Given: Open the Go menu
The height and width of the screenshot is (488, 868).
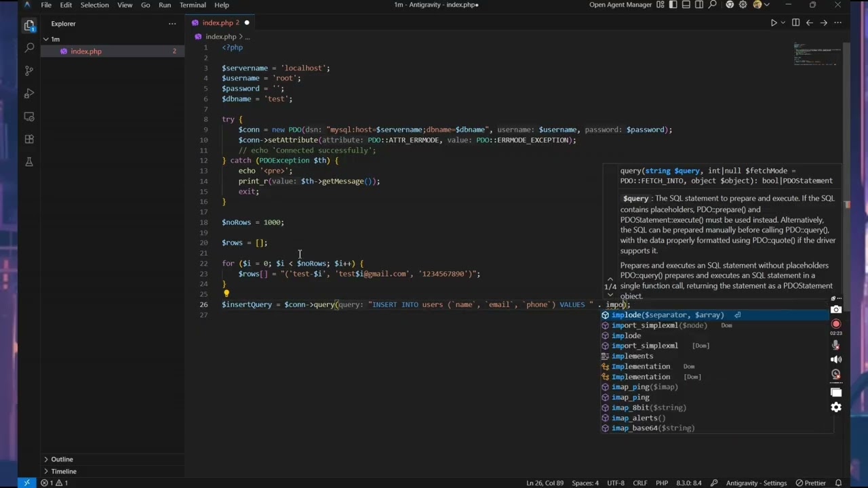Looking at the screenshot, I should click(146, 5).
